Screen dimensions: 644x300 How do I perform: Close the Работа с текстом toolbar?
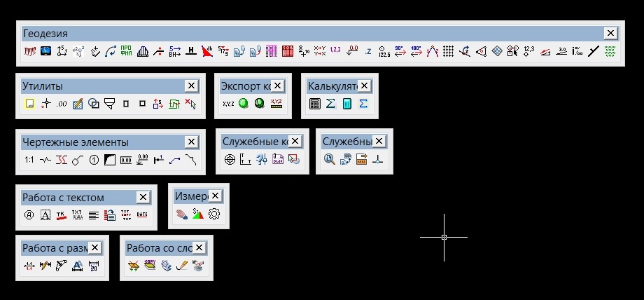pyautogui.click(x=143, y=197)
